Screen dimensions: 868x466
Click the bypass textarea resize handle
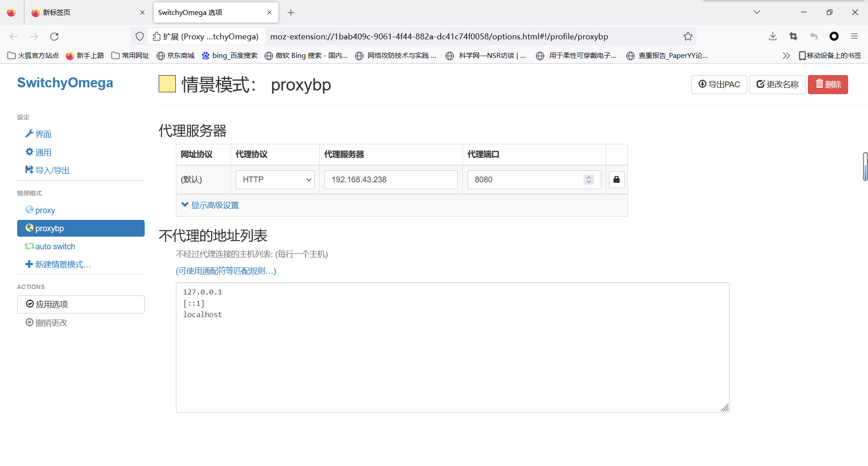[725, 408]
